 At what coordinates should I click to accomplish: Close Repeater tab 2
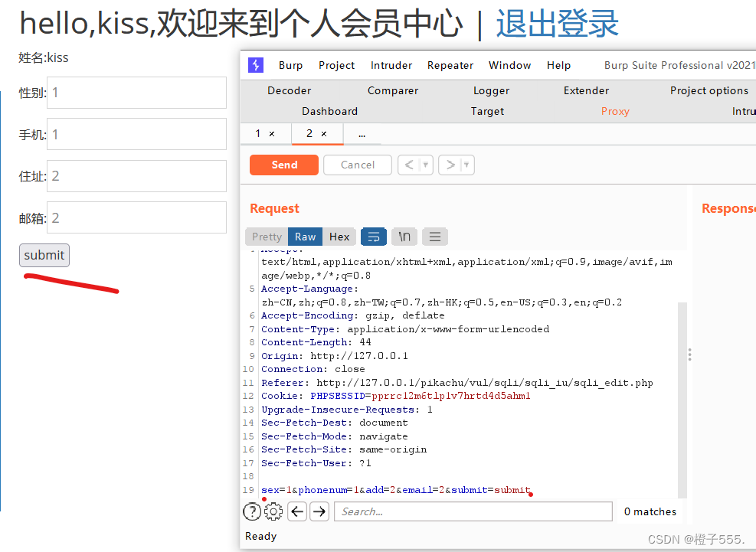pos(324,134)
